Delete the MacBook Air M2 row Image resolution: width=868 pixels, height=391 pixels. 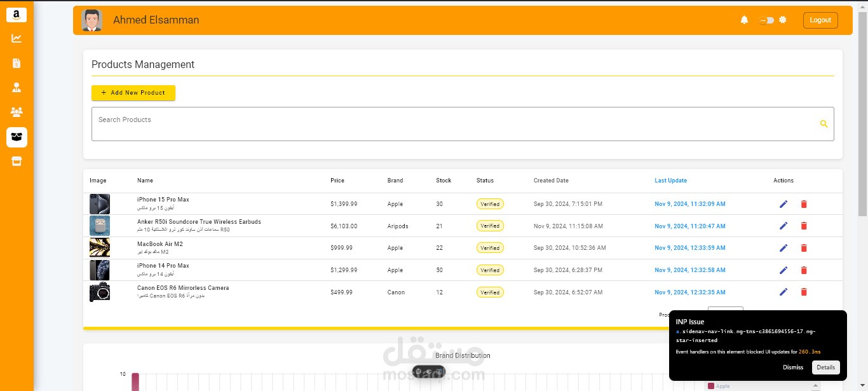click(804, 248)
